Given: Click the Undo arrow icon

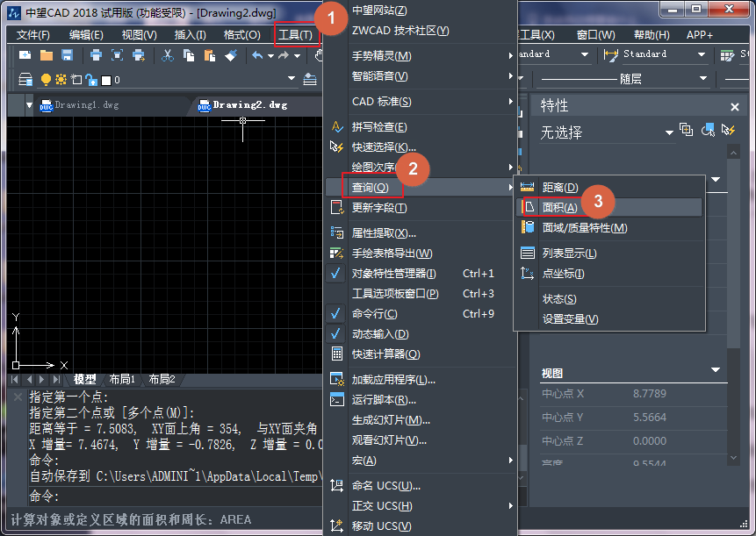Looking at the screenshot, I should tap(256, 54).
